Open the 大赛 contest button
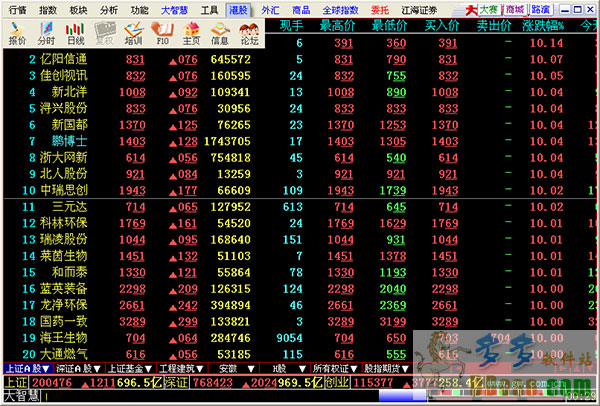Screen dimensions: 600x406 [488, 10]
